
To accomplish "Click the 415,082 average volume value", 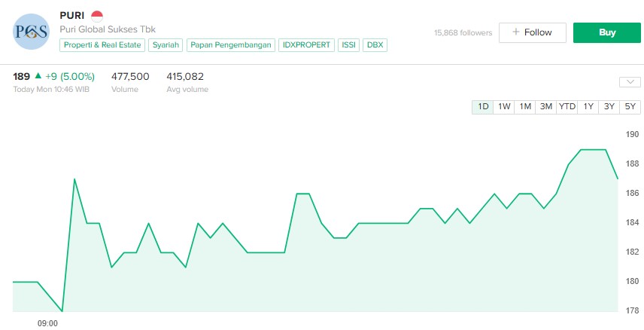I will coord(185,77).
